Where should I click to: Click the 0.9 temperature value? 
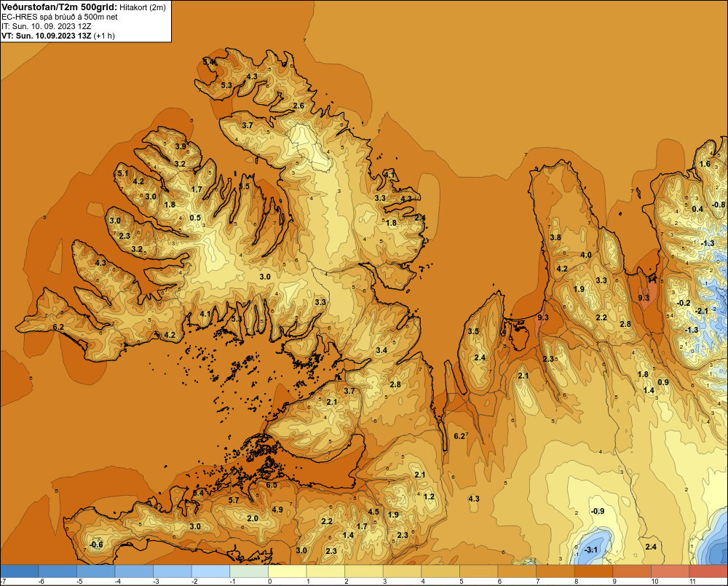click(663, 382)
